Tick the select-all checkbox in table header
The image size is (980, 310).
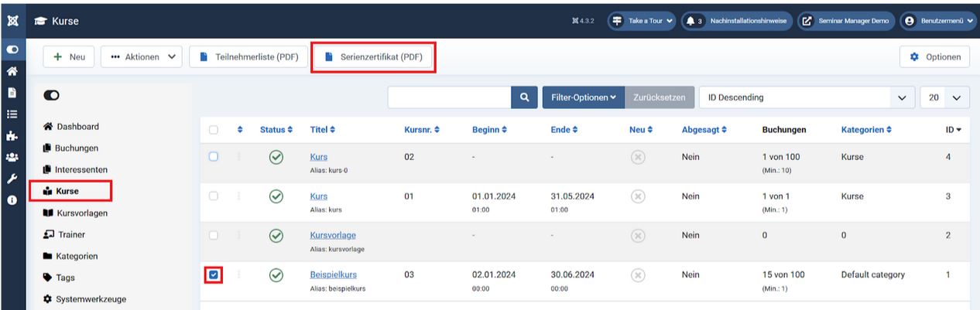(x=214, y=130)
